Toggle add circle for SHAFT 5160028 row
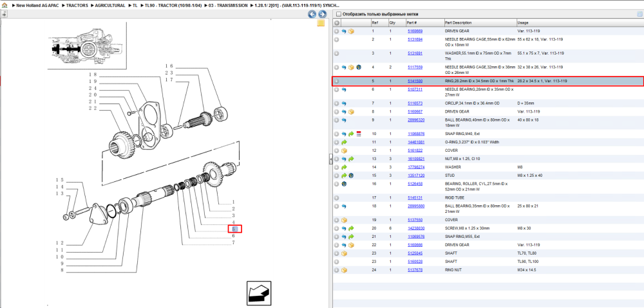The image size is (644, 308). 336,262
